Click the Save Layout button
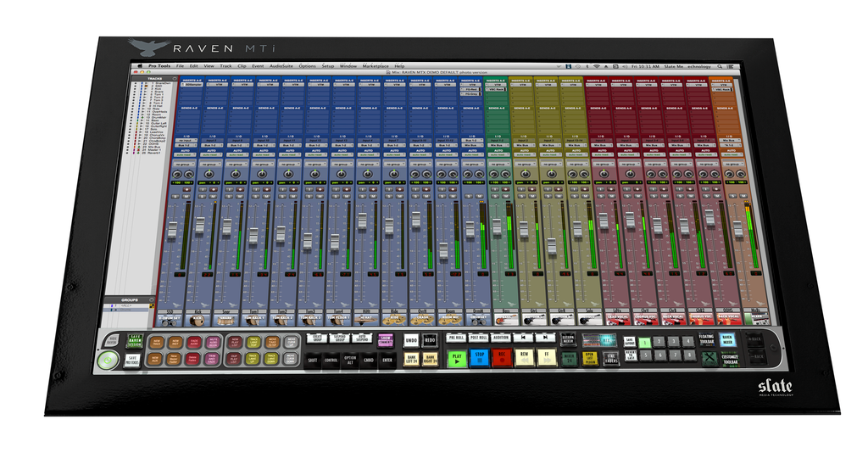The image size is (868, 464). tap(630, 342)
